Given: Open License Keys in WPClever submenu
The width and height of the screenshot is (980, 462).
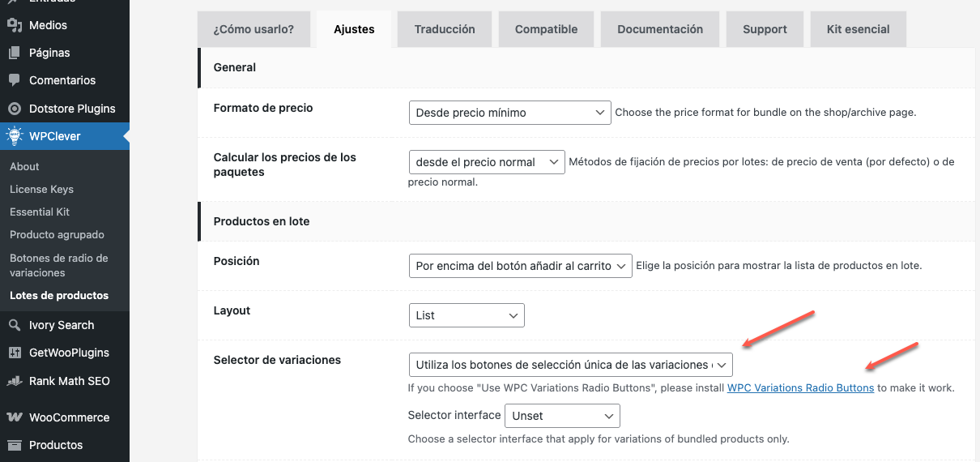Looking at the screenshot, I should coord(41,189).
